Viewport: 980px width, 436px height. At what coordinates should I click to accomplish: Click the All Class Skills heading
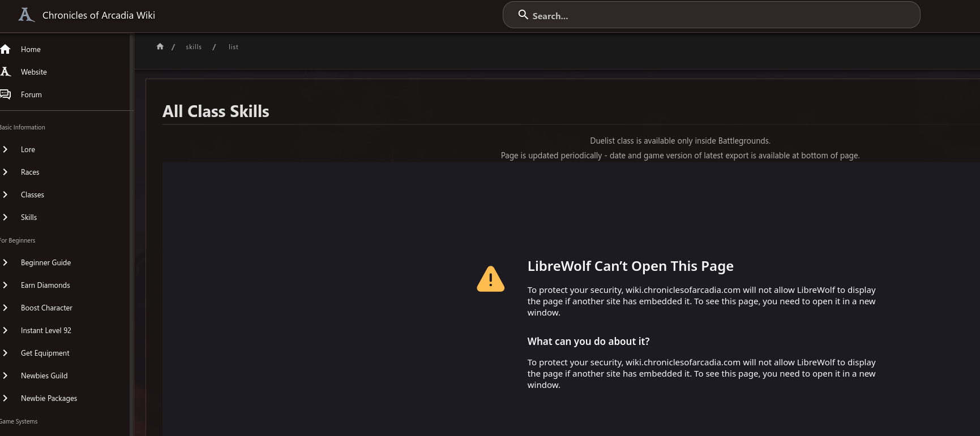[x=216, y=111]
